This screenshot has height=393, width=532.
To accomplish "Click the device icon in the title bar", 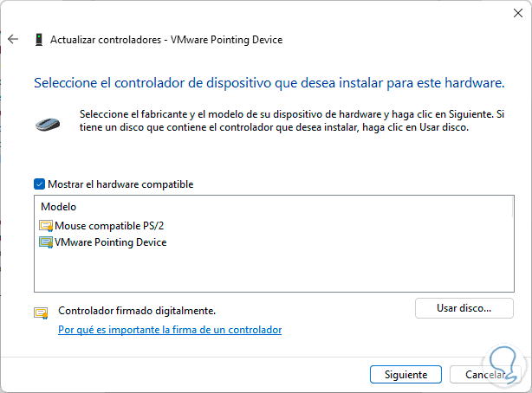I will coord(39,40).
